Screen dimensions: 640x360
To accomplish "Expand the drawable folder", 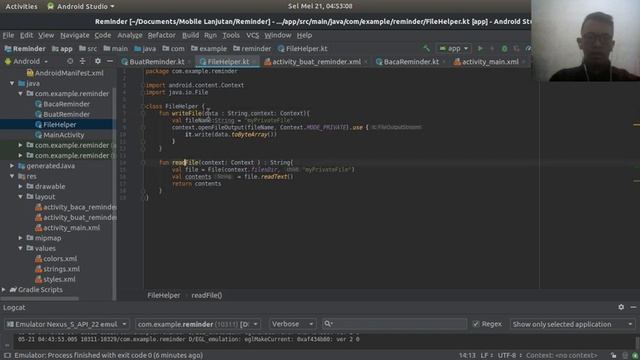I will [20, 186].
